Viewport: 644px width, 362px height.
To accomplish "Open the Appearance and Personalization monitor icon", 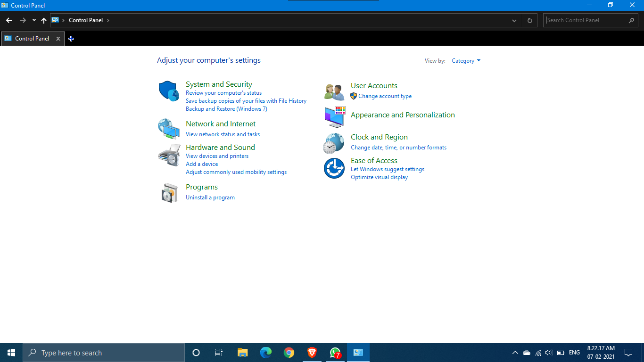I will point(335,117).
